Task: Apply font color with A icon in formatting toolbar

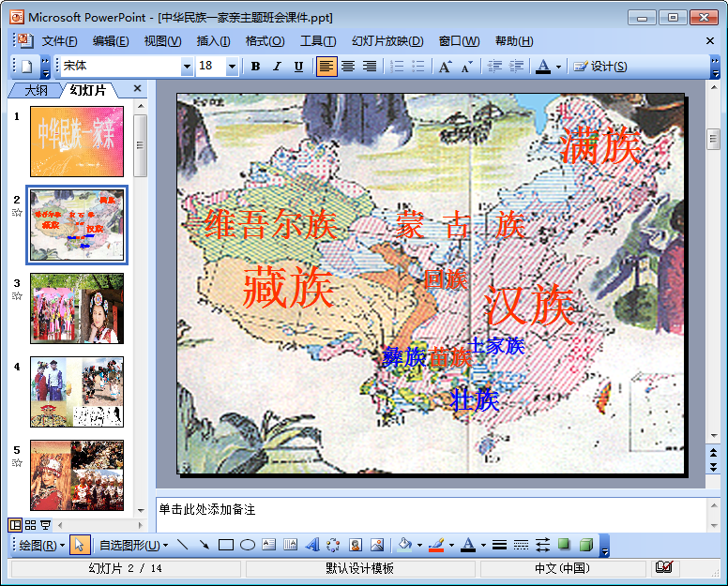Action: (543, 67)
